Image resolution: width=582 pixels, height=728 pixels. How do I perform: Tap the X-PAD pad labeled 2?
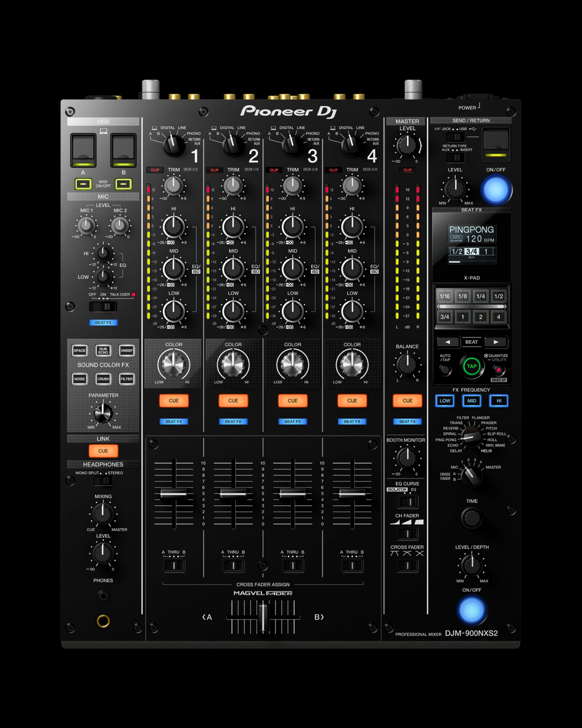coord(480,317)
